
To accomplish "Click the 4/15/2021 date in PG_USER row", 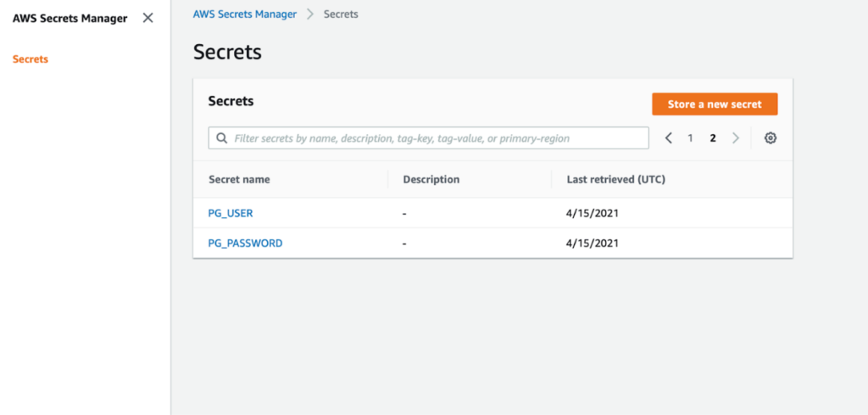I will pos(593,213).
